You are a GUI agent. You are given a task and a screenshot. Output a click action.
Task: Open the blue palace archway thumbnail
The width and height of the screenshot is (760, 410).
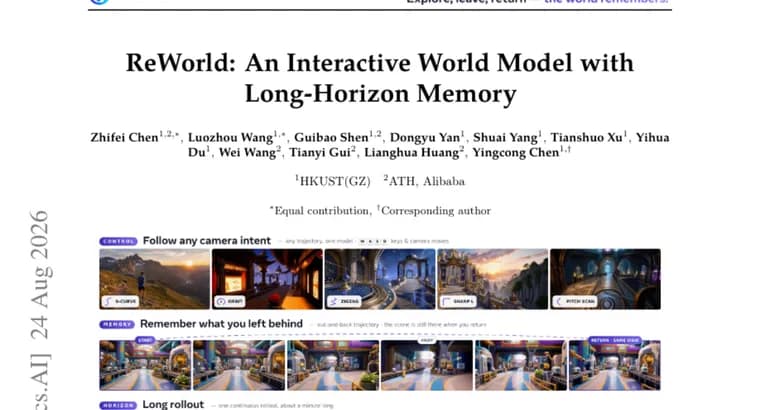pos(380,279)
